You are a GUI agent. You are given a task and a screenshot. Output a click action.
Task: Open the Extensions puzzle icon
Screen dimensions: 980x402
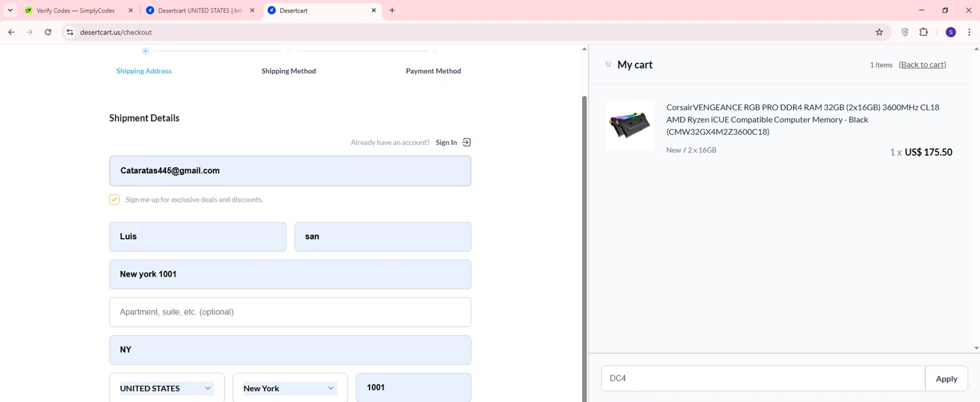pyautogui.click(x=924, y=32)
